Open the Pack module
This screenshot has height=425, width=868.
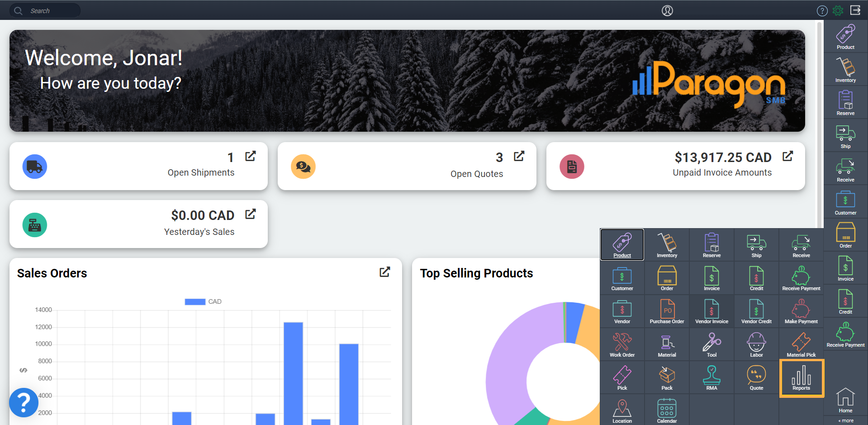click(667, 378)
